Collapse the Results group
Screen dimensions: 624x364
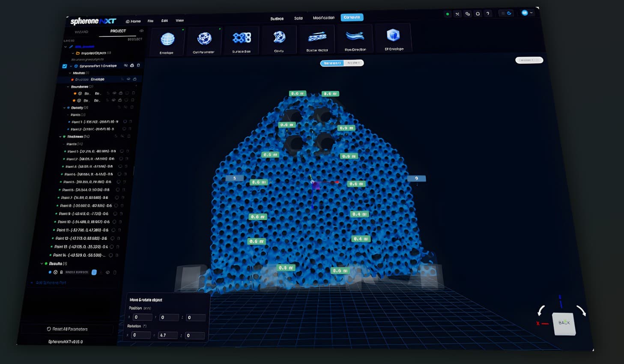42,264
